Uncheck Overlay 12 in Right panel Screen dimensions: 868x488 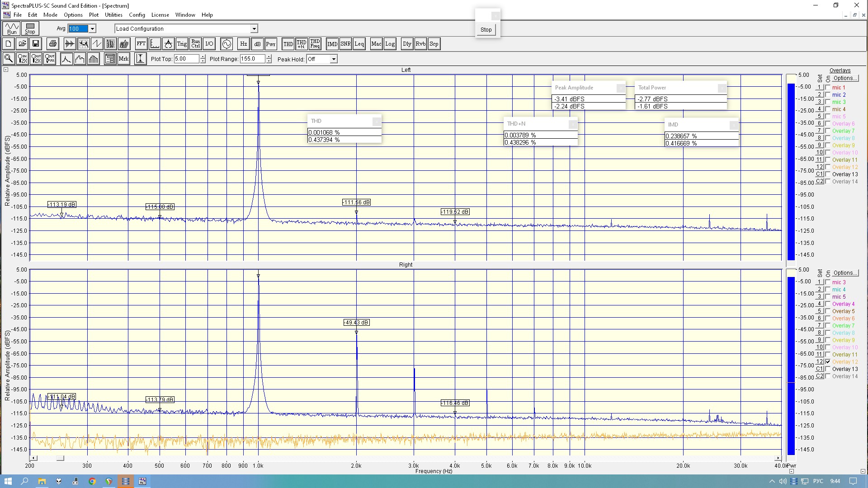click(828, 361)
